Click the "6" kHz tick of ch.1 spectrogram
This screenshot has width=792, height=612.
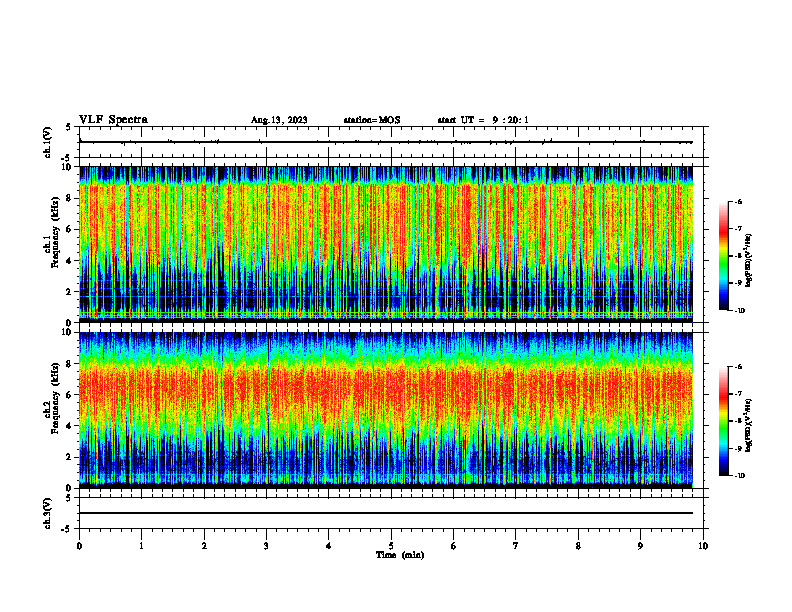[x=70, y=229]
